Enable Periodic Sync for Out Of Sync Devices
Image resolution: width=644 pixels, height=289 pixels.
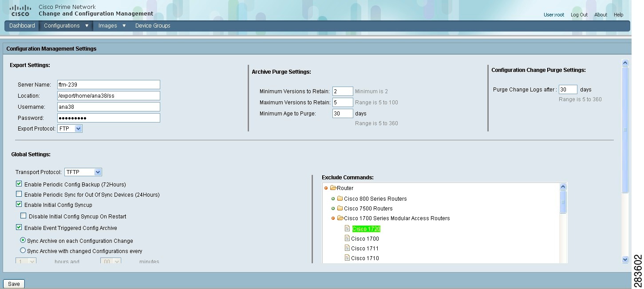click(19, 194)
